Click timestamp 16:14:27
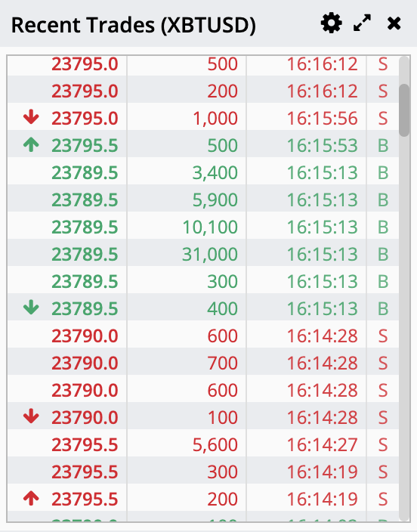 coord(323,444)
